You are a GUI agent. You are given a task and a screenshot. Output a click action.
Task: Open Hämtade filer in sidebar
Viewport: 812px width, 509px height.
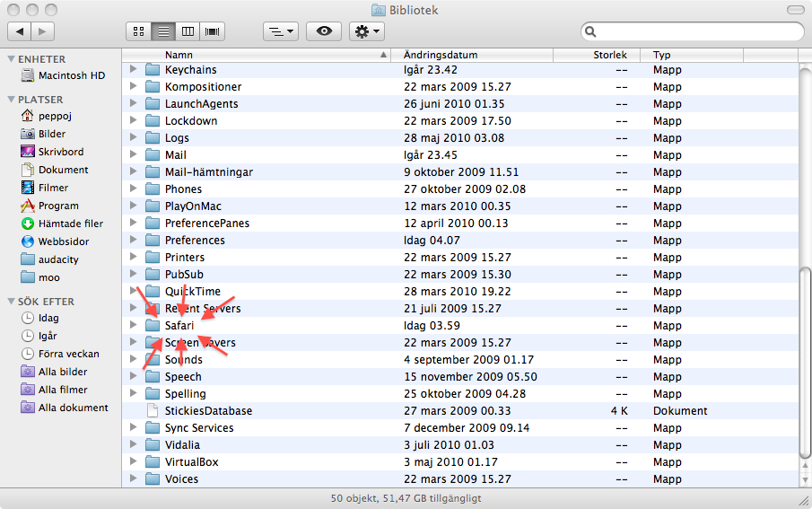(x=70, y=224)
